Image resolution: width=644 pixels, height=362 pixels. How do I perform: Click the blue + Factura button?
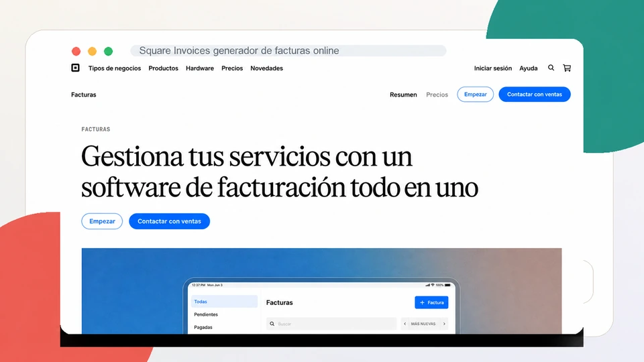coord(431,302)
